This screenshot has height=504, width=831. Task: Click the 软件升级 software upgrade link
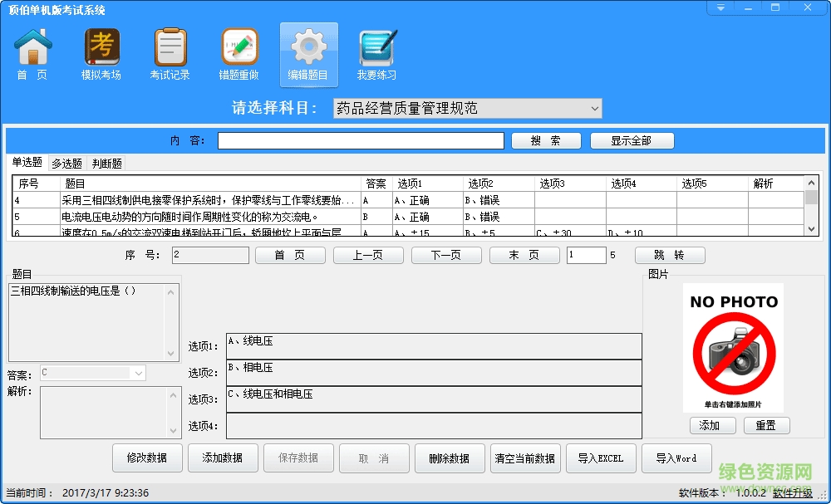793,493
